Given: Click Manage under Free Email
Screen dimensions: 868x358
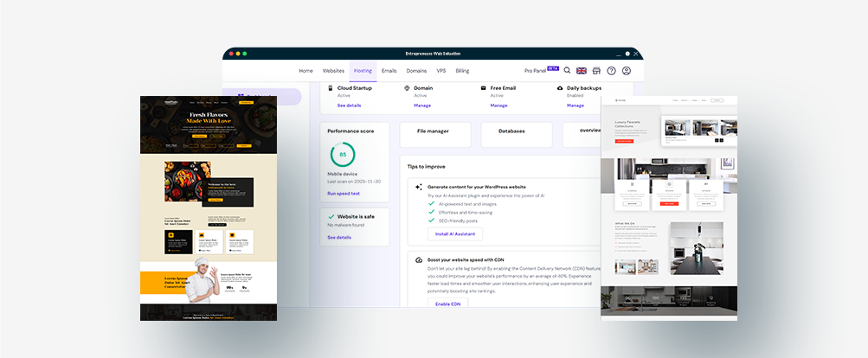Looking at the screenshot, I should 498,105.
